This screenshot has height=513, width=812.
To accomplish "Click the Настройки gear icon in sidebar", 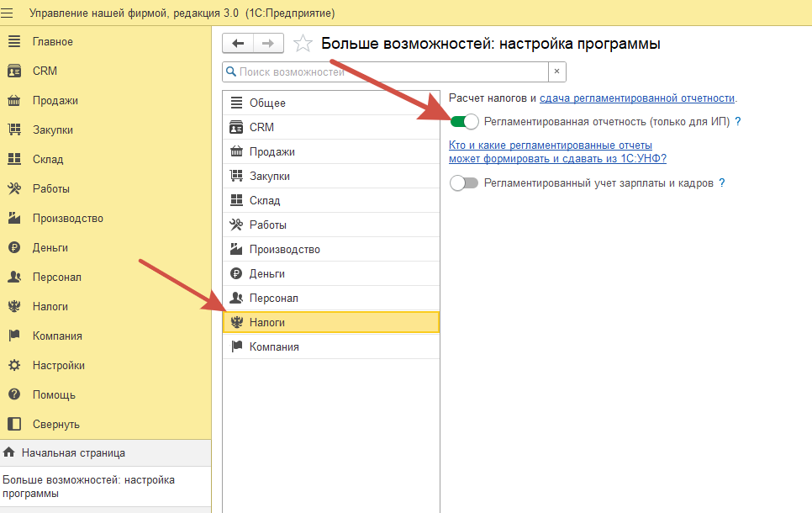I will point(13,366).
